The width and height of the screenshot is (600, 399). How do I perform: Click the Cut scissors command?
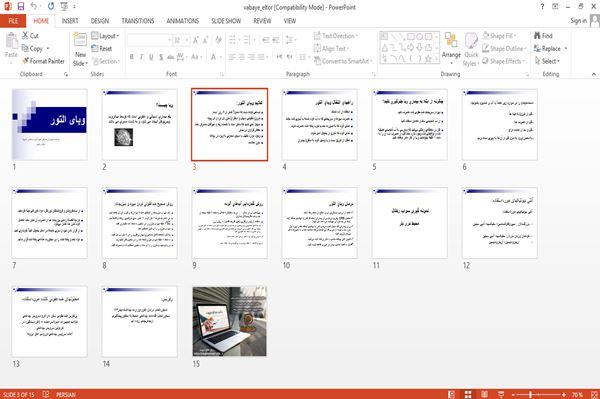(x=30, y=36)
